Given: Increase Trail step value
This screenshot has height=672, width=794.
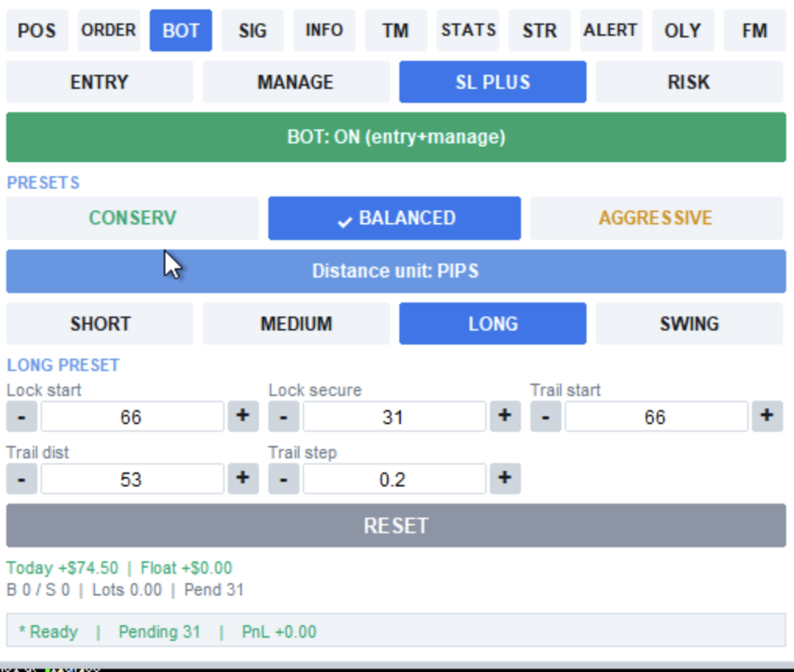Looking at the screenshot, I should pyautogui.click(x=505, y=479).
